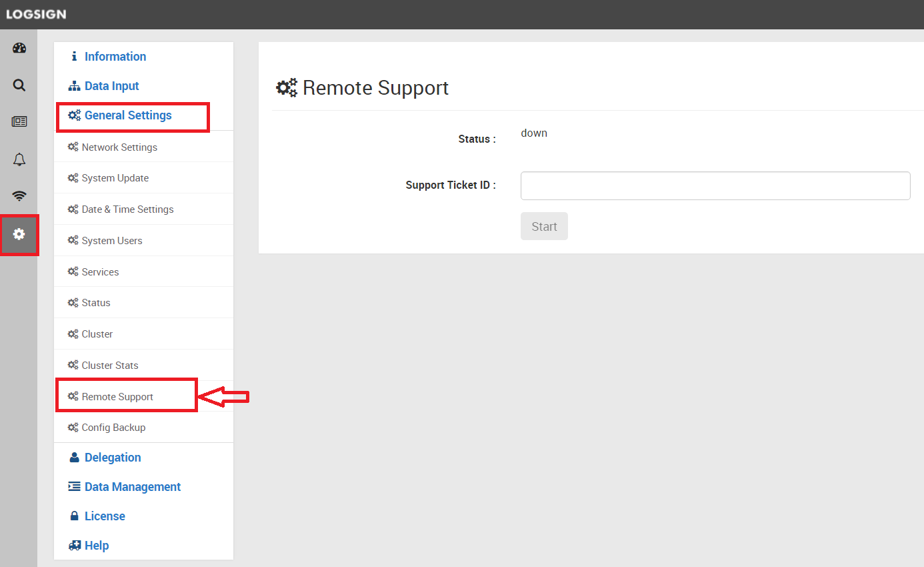
Task: Click the Data Input sitemap icon
Action: [x=74, y=86]
